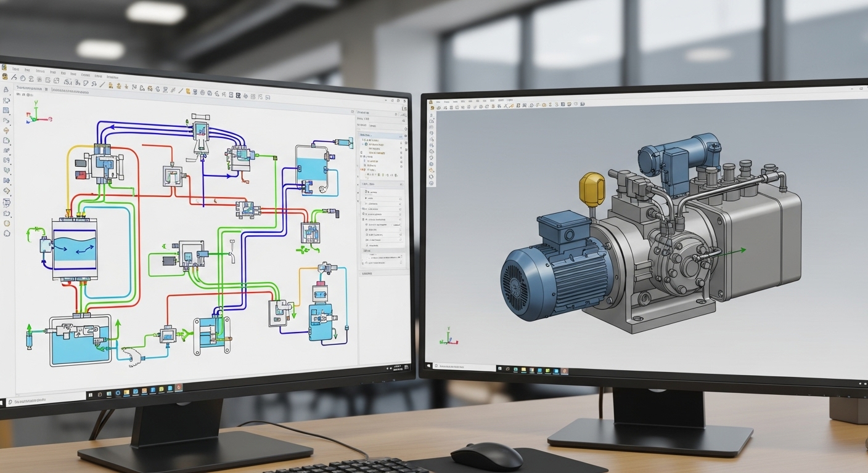Select the A-shaped tool atop the schematic sidebar
This screenshot has width=868, height=473.
pyautogui.click(x=6, y=89)
